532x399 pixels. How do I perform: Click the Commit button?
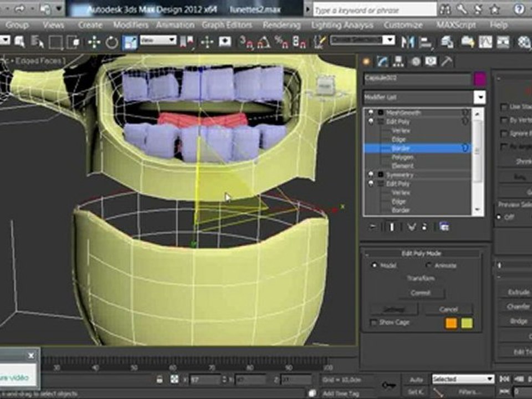[x=421, y=293]
